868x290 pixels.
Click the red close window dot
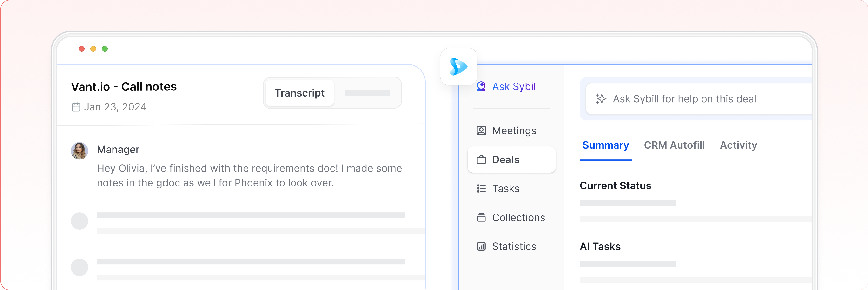tap(81, 49)
